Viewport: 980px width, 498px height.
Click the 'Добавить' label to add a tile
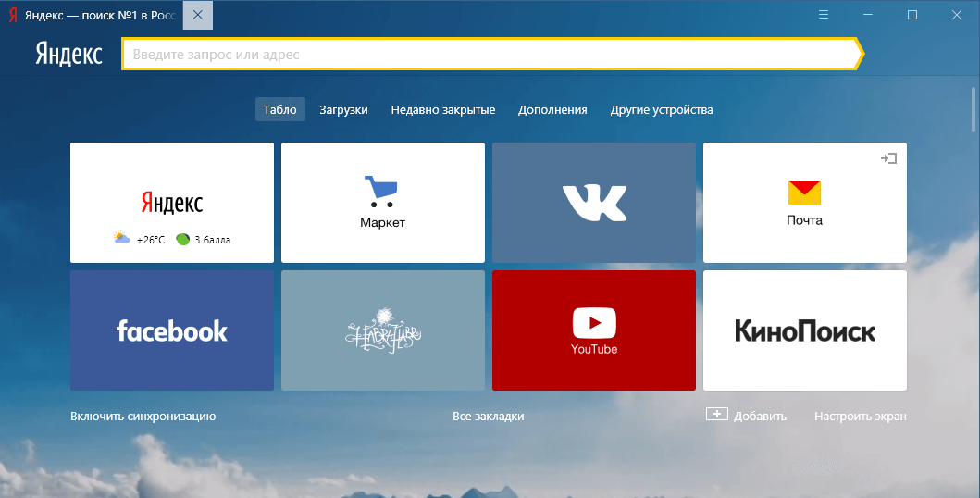click(760, 417)
